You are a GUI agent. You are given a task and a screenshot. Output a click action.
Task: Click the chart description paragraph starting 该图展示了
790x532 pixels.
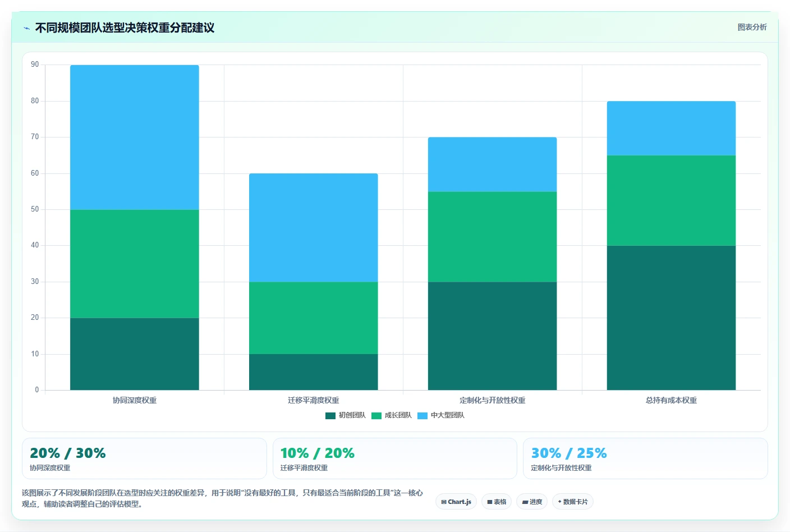coord(222,498)
